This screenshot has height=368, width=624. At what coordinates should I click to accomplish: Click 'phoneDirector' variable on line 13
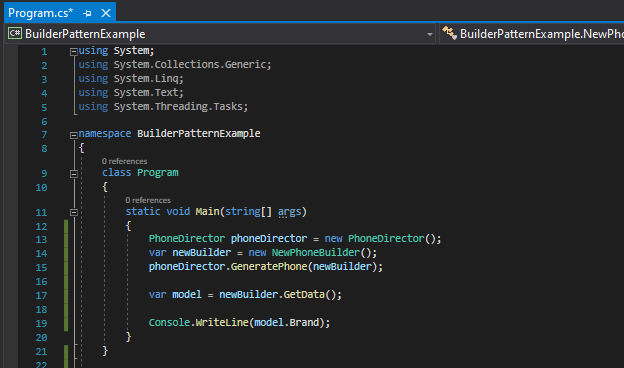click(x=269, y=239)
